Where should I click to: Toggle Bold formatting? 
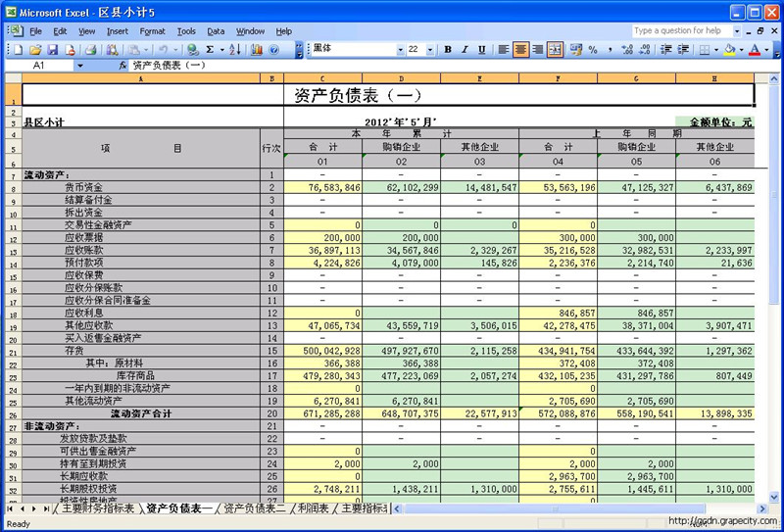tap(447, 49)
